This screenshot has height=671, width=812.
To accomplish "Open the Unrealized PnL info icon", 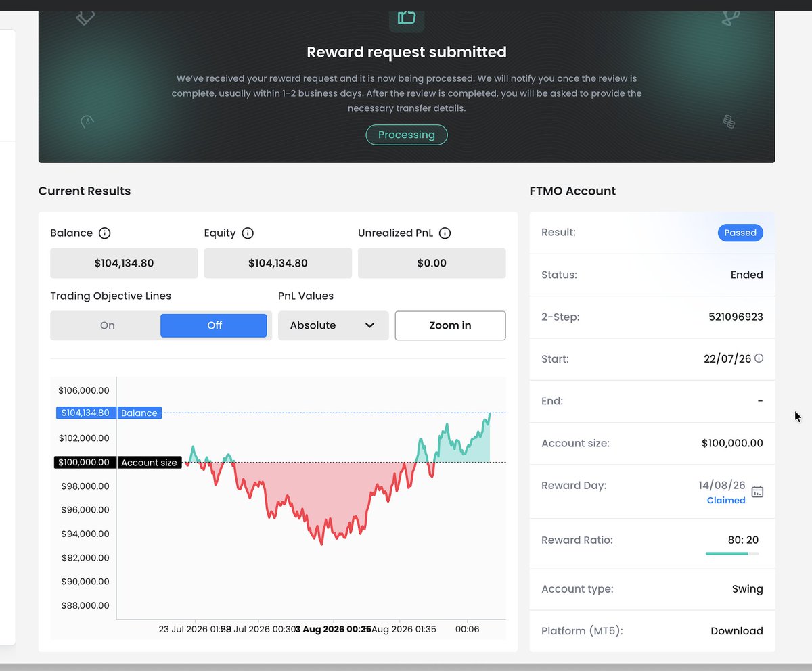I will [445, 233].
